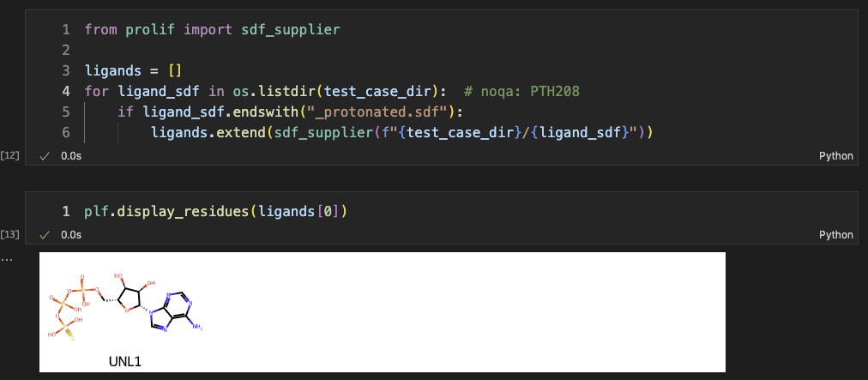Click the success checkmark of cell 13
868x380 pixels.
45,235
